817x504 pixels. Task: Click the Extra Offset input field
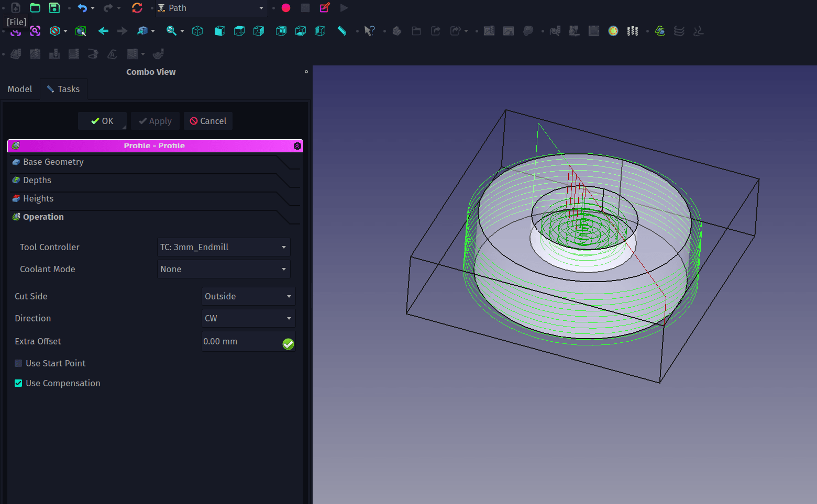(241, 341)
